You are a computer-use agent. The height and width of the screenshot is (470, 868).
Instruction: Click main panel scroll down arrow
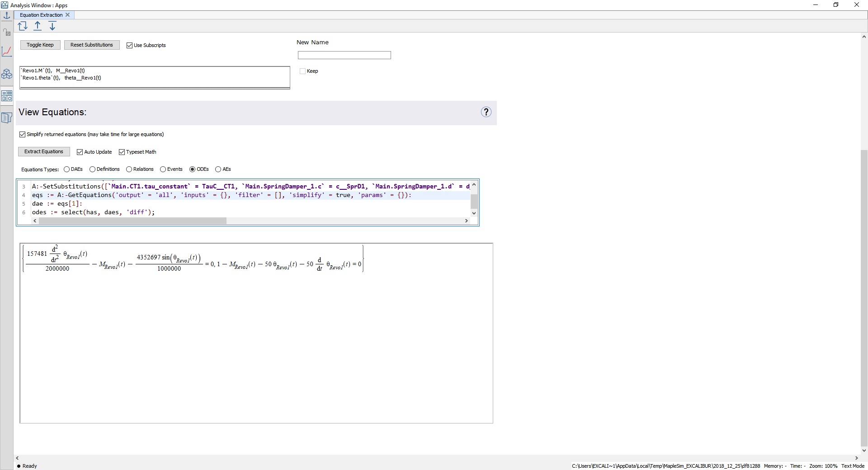coord(864,451)
